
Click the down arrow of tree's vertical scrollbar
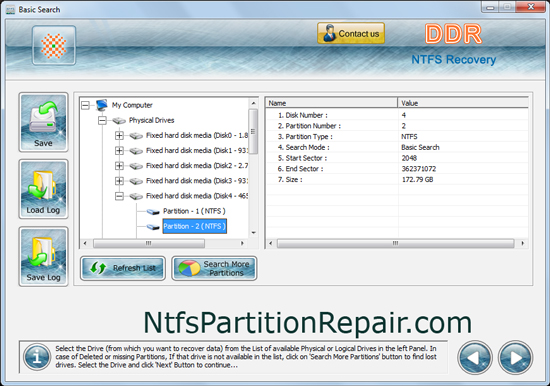click(x=253, y=233)
